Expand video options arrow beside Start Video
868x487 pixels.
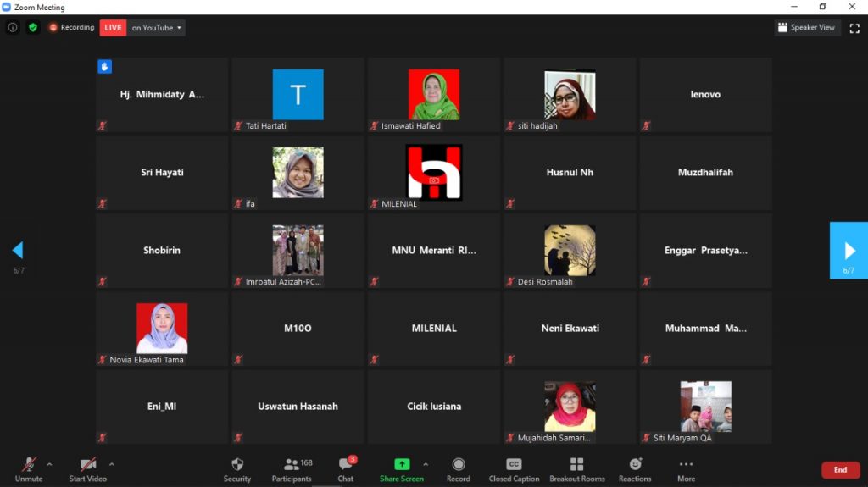point(112,464)
